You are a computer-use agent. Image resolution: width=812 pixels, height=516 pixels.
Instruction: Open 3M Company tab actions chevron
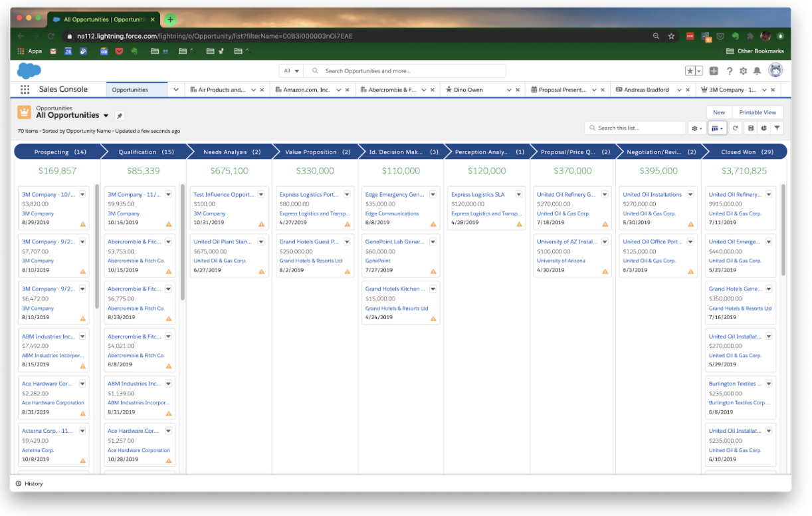click(x=764, y=90)
